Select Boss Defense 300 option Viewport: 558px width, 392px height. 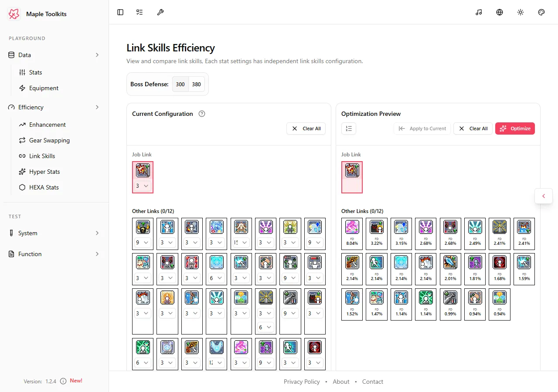tap(180, 84)
